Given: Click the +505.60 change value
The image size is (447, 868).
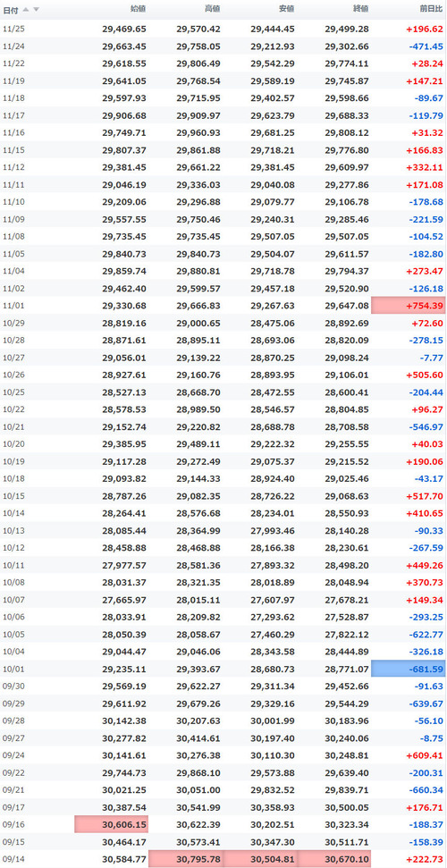Looking at the screenshot, I should coord(425,375).
